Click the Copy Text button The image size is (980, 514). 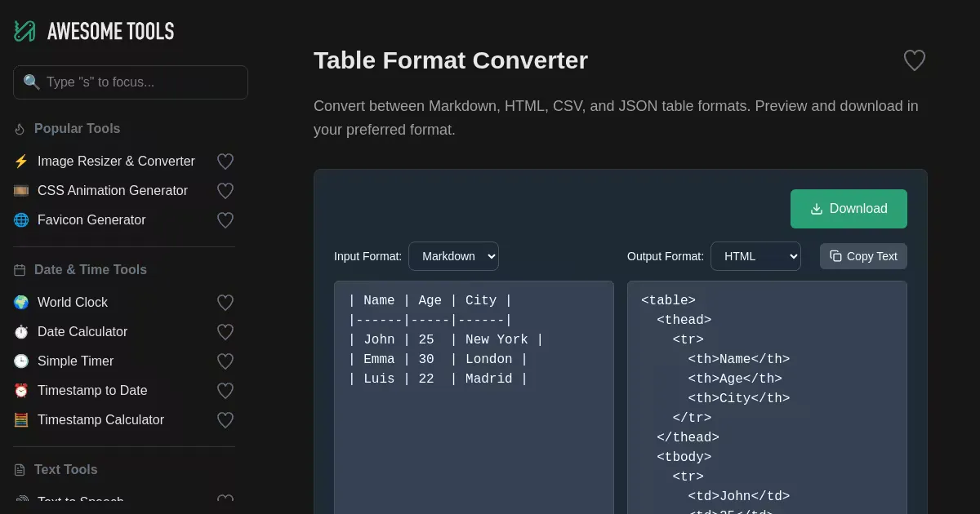click(863, 256)
